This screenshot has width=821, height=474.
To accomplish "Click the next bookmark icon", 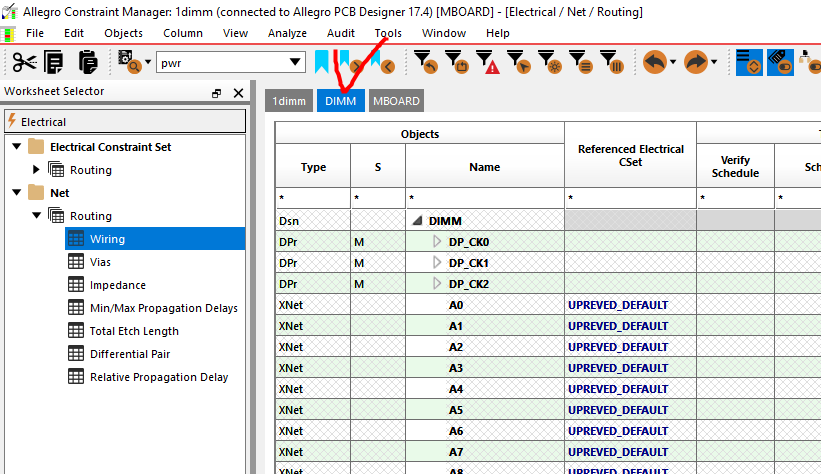I will [x=351, y=62].
